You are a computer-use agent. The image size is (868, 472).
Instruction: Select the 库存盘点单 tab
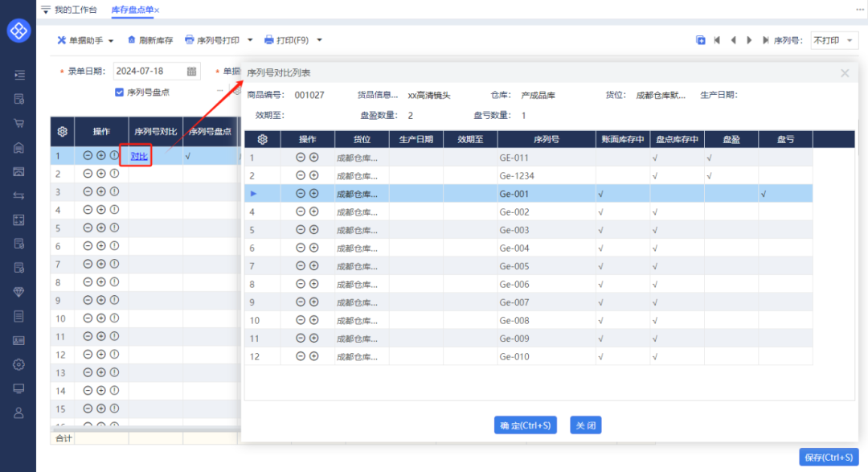(x=132, y=10)
